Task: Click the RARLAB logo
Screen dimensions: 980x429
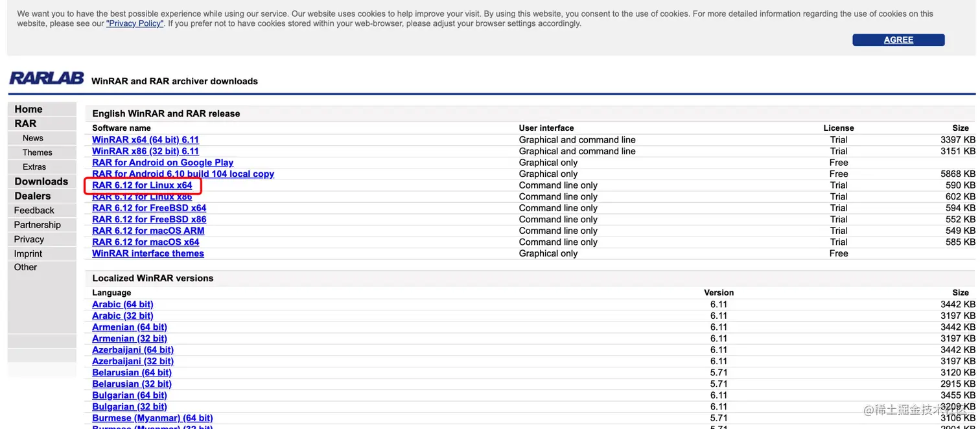Action: [47, 78]
